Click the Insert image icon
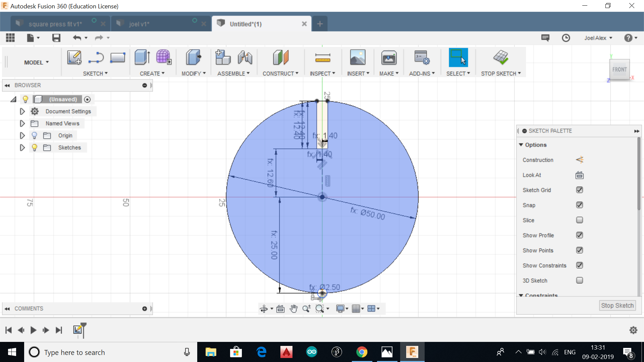 (x=358, y=58)
